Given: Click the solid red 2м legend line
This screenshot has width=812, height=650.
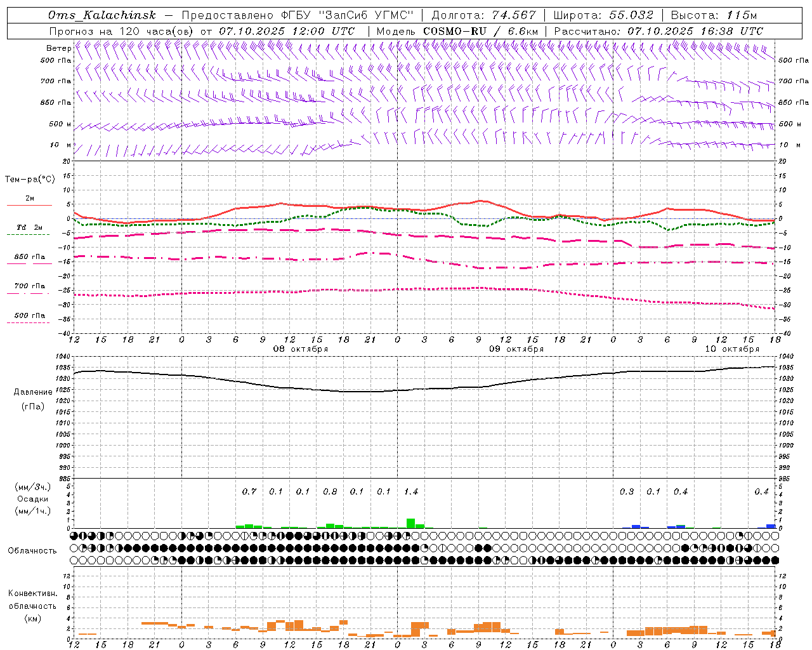Looking at the screenshot, I should pyautogui.click(x=29, y=206).
